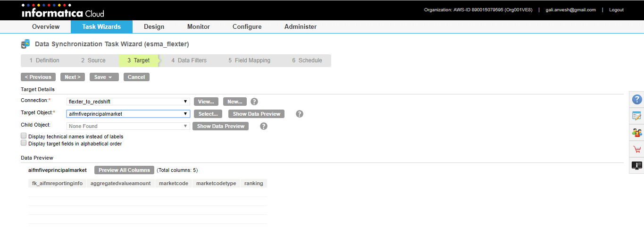Open the Target Object dropdown
The height and width of the screenshot is (230, 644).
(128, 114)
